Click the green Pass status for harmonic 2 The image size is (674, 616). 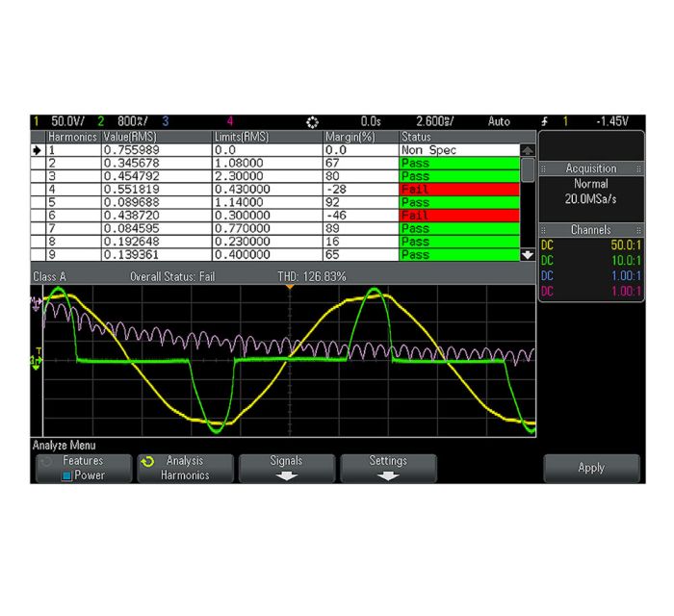point(459,164)
